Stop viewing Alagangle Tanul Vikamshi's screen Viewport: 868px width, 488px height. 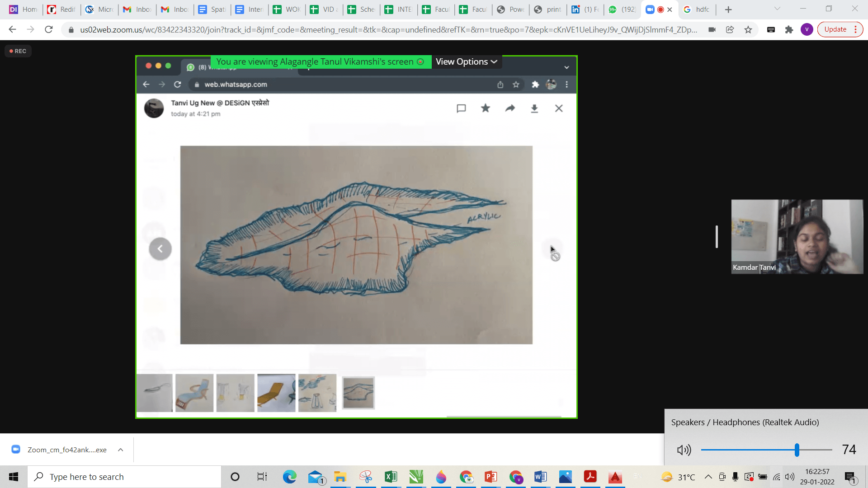(x=420, y=62)
